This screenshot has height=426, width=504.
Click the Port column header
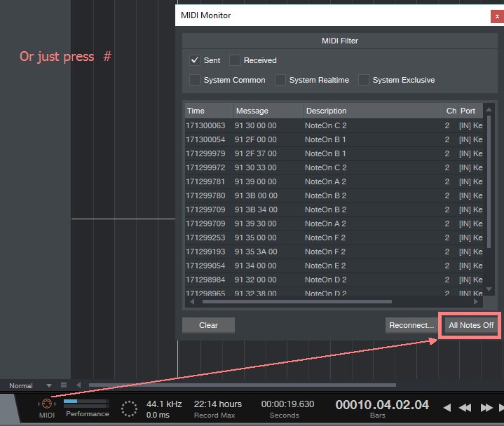(x=470, y=111)
